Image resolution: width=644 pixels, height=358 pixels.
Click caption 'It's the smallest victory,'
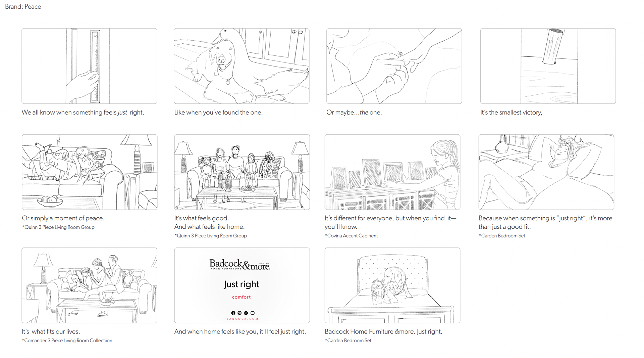[x=511, y=113]
